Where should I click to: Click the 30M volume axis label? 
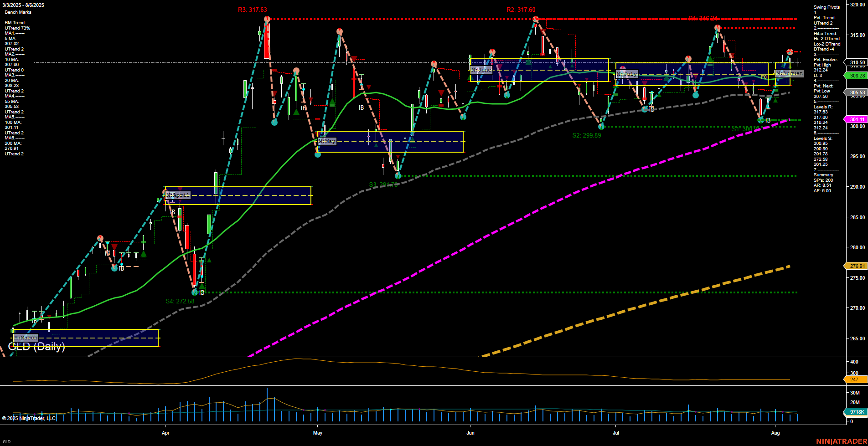[x=855, y=393]
